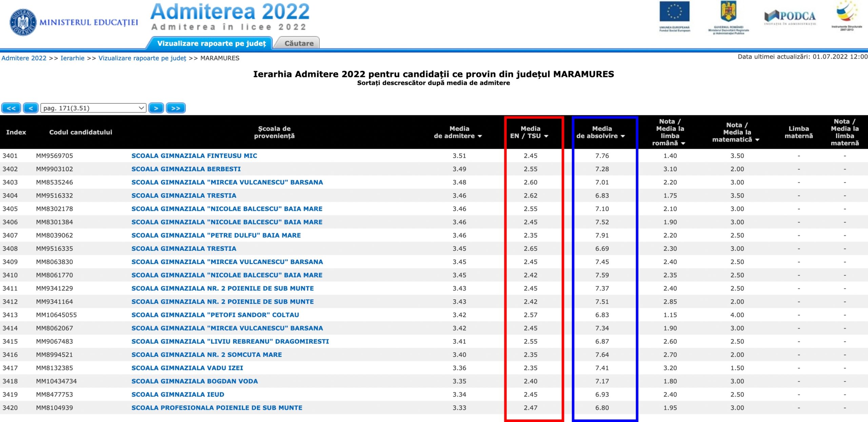The height and width of the screenshot is (422, 868).
Task: Go to the first page with << button
Action: (11, 108)
